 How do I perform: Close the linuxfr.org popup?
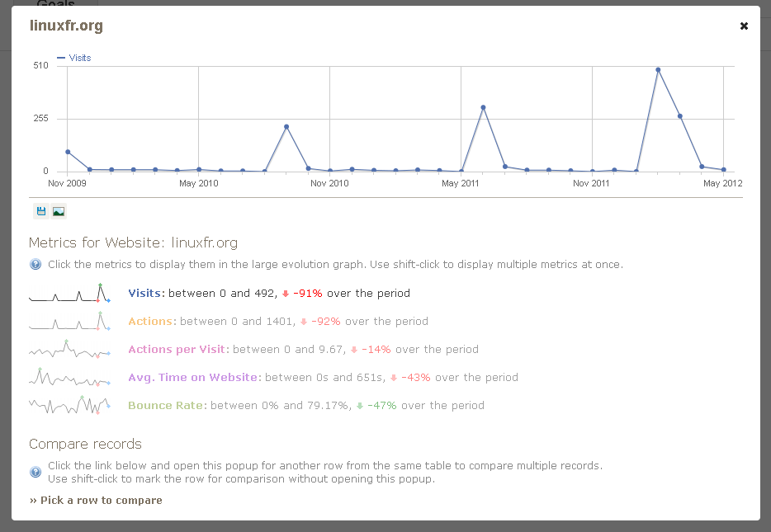[x=744, y=26]
